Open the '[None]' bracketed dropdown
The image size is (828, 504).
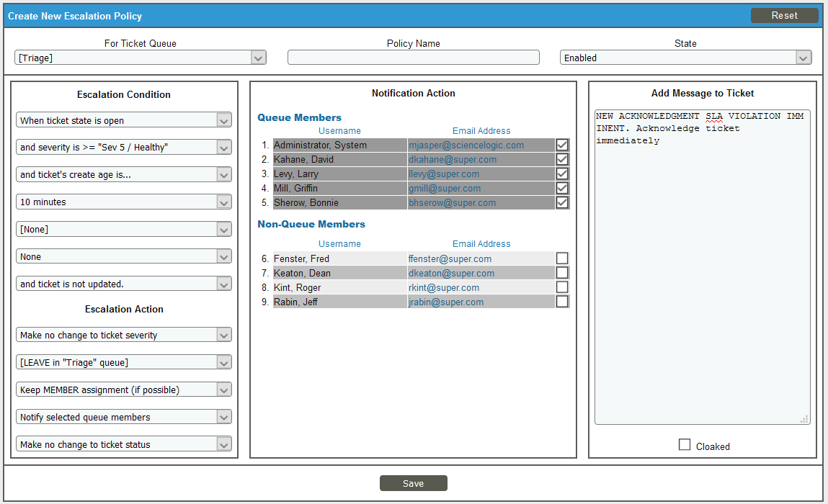tap(124, 230)
